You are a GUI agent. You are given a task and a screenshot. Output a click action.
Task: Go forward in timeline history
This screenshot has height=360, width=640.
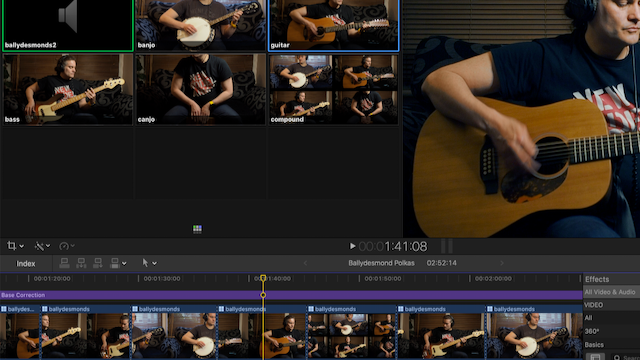click(502, 263)
